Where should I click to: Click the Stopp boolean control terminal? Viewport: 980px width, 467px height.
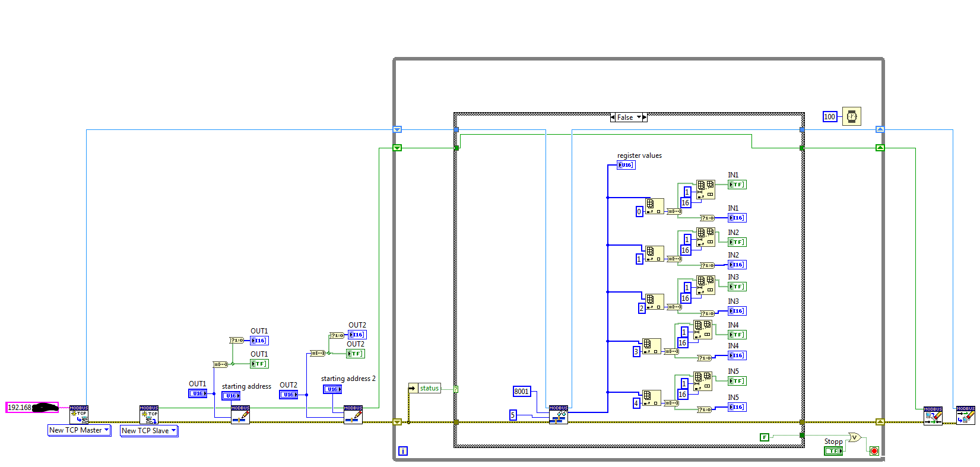pos(833,451)
